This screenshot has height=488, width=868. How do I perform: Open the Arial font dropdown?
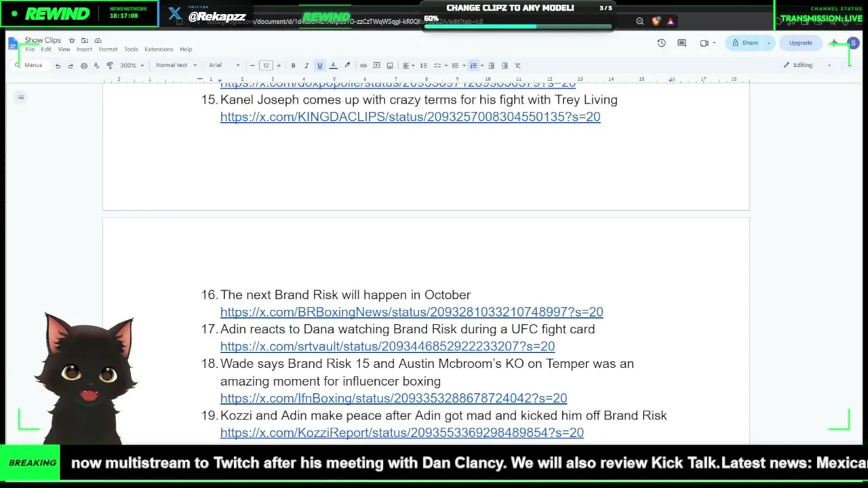click(224, 66)
